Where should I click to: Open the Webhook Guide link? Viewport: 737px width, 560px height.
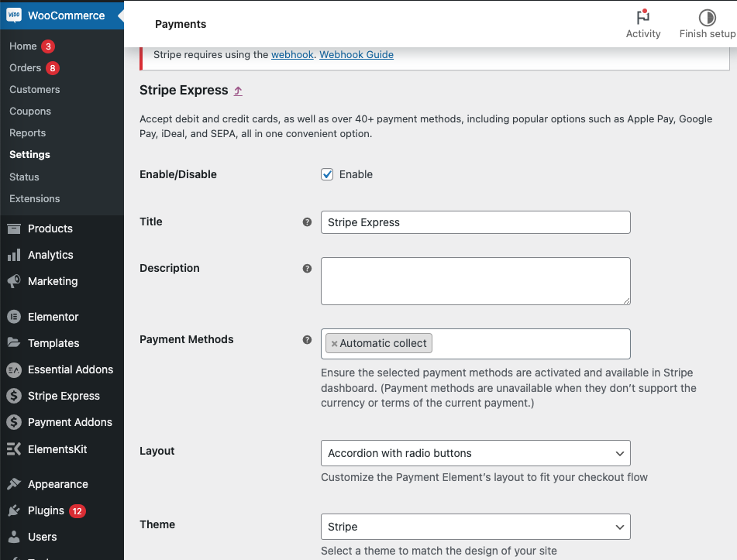(356, 54)
